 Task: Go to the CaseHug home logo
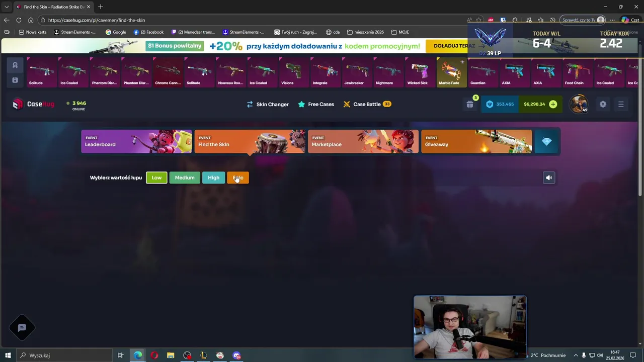[33, 104]
